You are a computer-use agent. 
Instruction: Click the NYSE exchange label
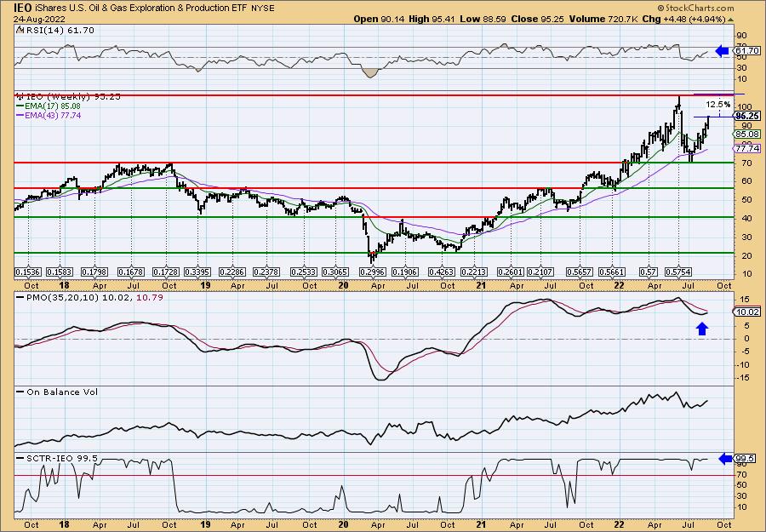pos(262,9)
